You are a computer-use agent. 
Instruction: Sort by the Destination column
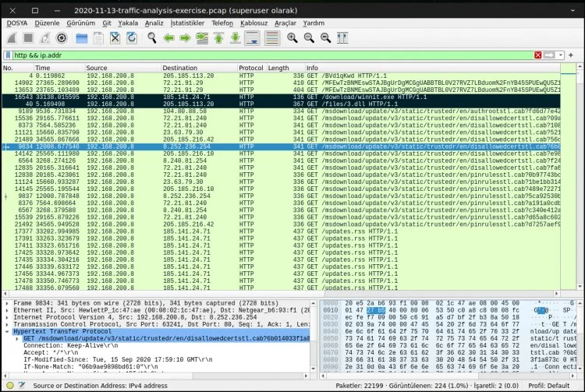199,68
